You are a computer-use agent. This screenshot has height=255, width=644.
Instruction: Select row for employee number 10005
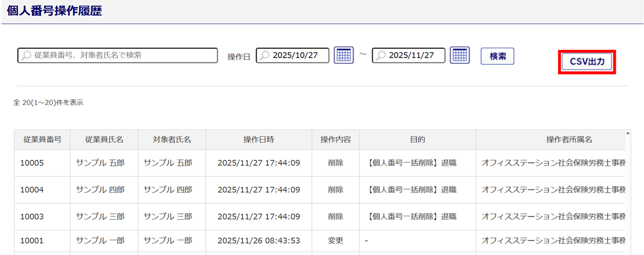pos(32,163)
